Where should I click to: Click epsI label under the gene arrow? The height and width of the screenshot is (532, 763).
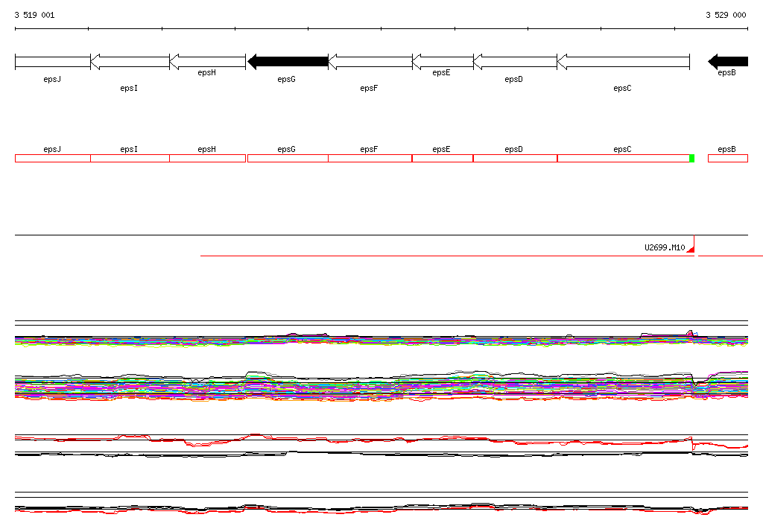(129, 88)
